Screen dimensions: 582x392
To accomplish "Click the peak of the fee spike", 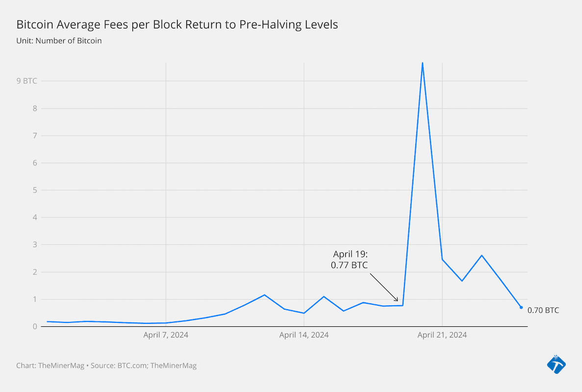I will coord(422,63).
